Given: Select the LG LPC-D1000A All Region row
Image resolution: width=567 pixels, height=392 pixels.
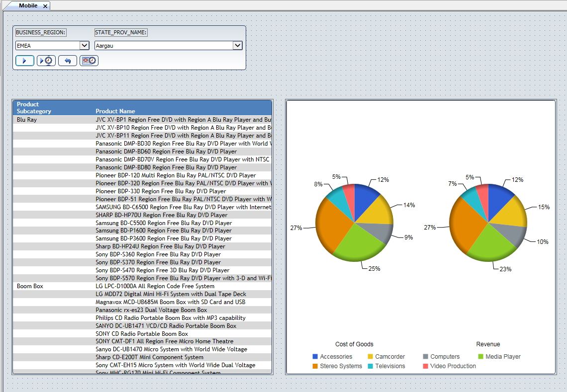Looking at the screenshot, I should tap(142, 286).
